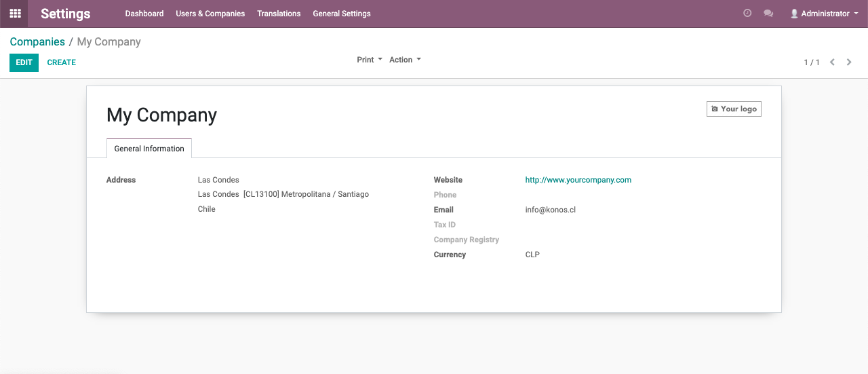The width and height of the screenshot is (868, 374).
Task: Open the activities clock icon
Action: (x=747, y=13)
